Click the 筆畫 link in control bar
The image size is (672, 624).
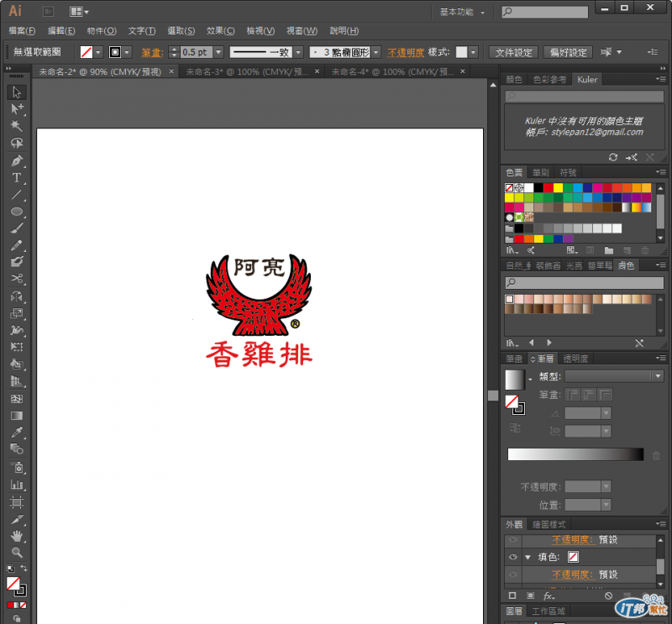(152, 52)
